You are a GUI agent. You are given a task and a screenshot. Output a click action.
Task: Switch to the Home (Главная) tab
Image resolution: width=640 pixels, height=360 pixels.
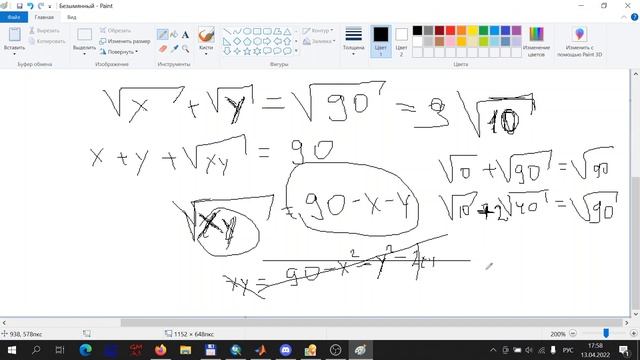click(x=44, y=17)
